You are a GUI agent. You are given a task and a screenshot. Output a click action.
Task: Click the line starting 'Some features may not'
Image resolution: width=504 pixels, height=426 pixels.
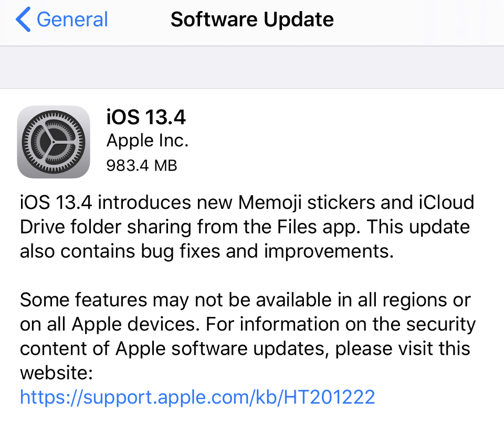pyautogui.click(x=245, y=300)
